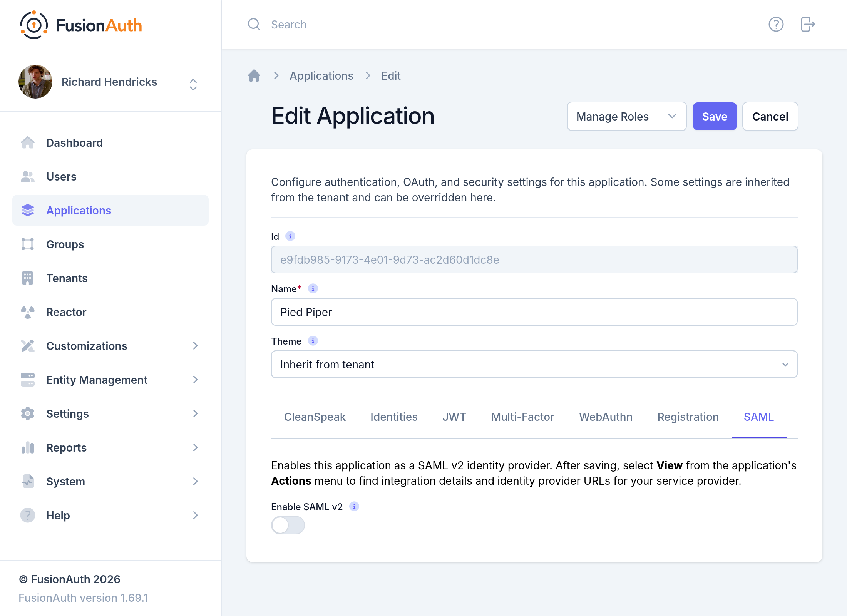Click the Name field info icon

tap(313, 288)
